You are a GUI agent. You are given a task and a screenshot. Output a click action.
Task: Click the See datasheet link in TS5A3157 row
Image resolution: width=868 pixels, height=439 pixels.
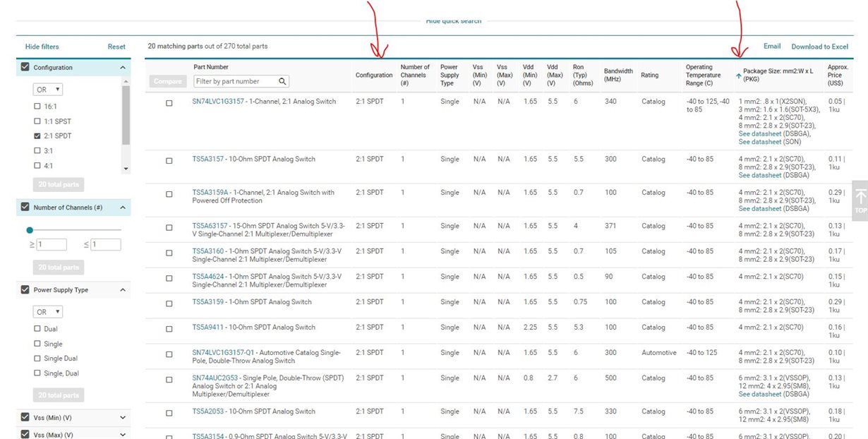pyautogui.click(x=760, y=175)
